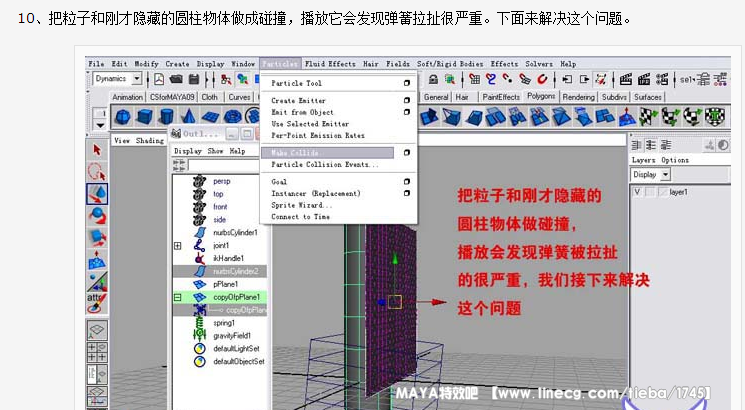Open render settings clapper icon

coord(662,79)
